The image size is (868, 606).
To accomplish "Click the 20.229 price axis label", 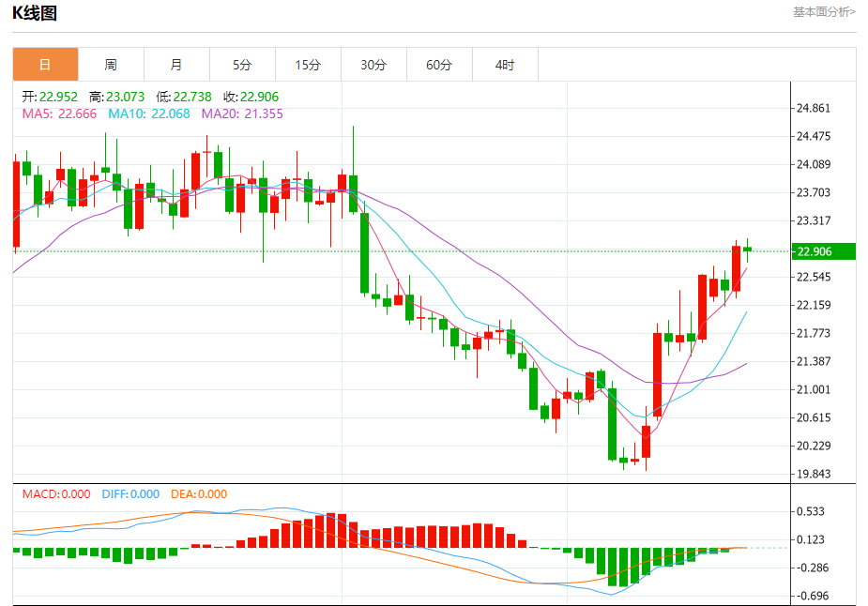I will (x=814, y=446).
